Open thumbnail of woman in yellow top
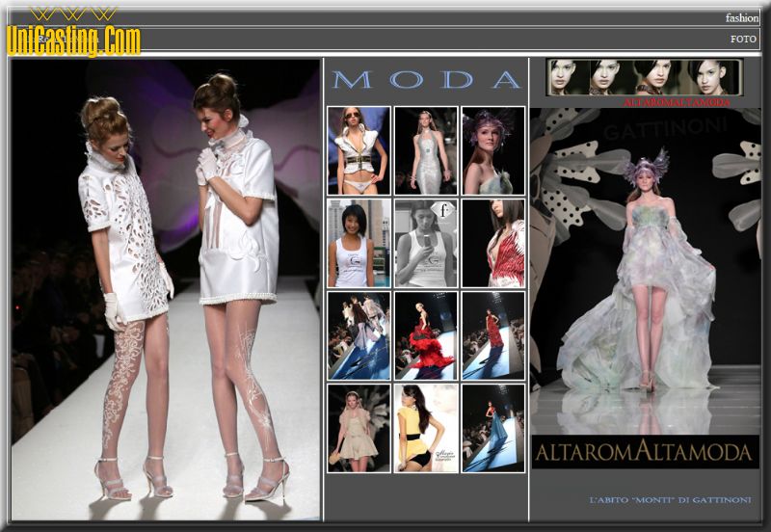The width and height of the screenshot is (771, 532). [426, 429]
